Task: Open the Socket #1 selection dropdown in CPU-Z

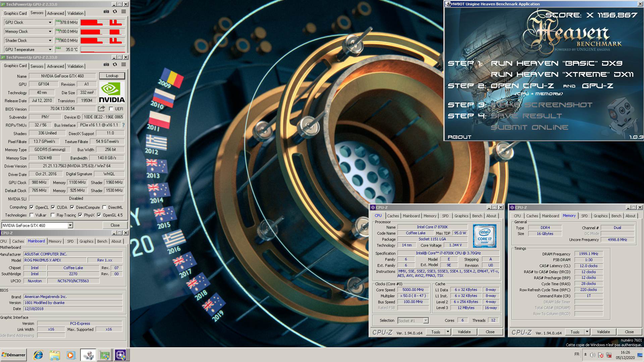Action: click(426, 321)
